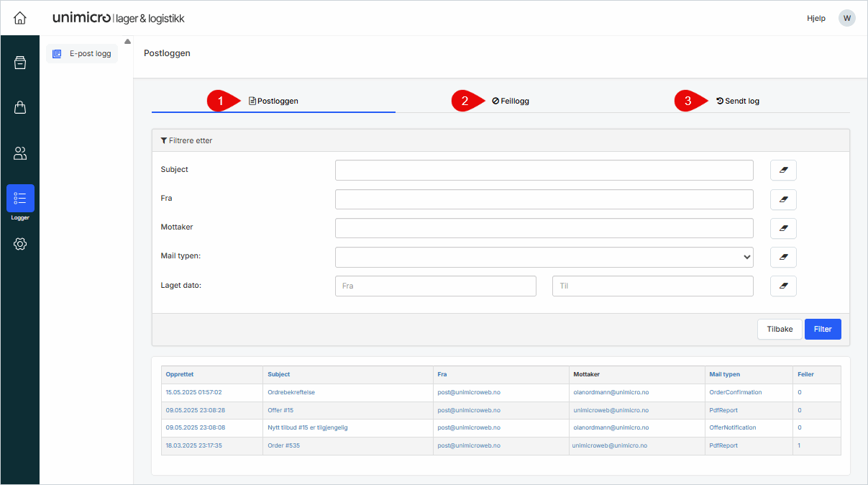
Task: Click the home icon in top-left corner
Action: (20, 18)
